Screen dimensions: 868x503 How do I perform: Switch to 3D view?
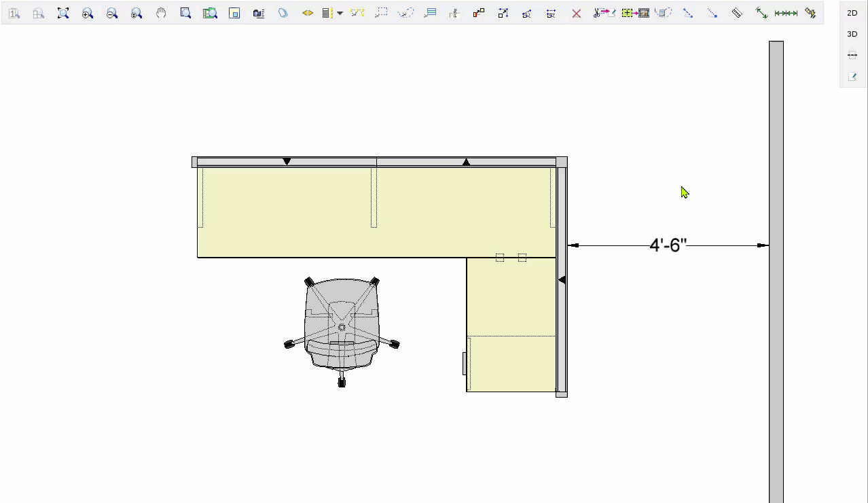tap(852, 34)
